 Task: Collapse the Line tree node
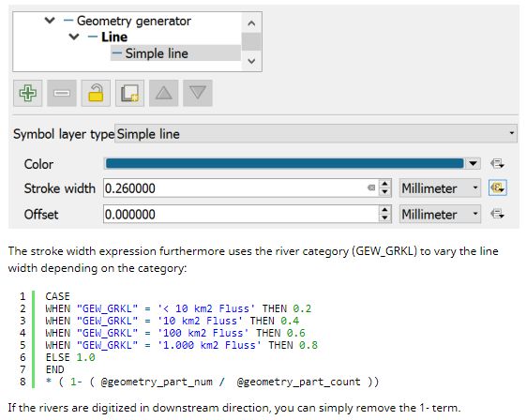[x=73, y=37]
